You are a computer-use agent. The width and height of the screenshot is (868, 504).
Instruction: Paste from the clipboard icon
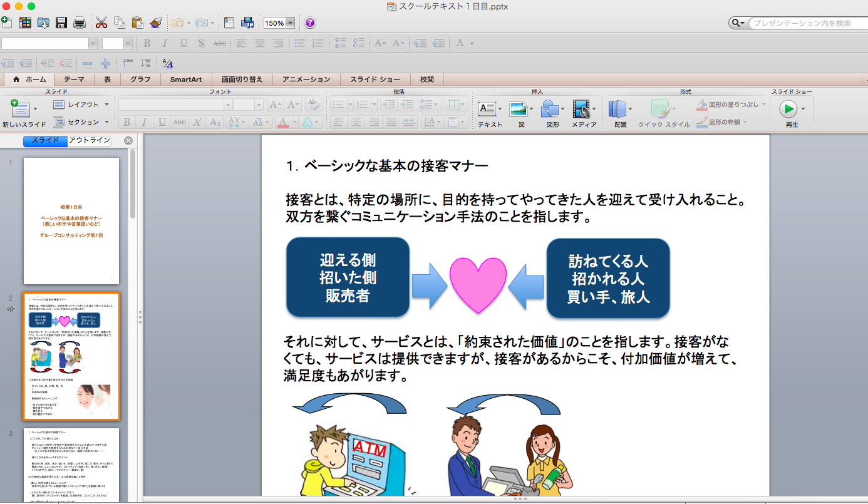coord(138,23)
